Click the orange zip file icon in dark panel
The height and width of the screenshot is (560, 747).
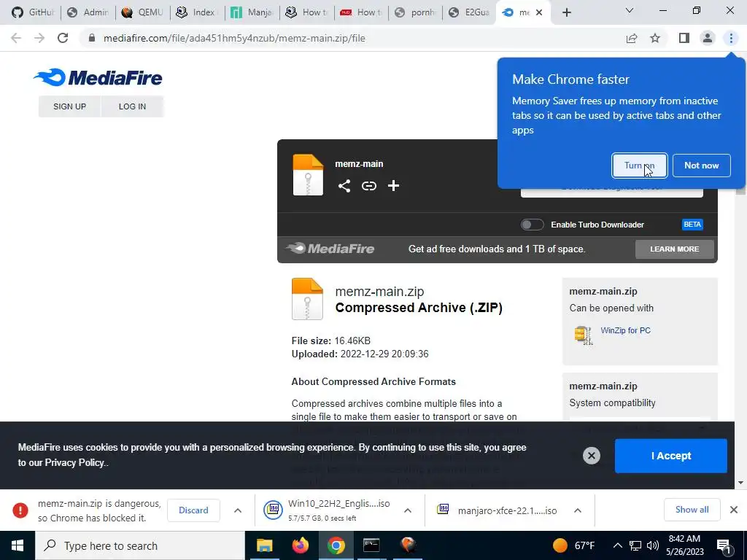308,175
